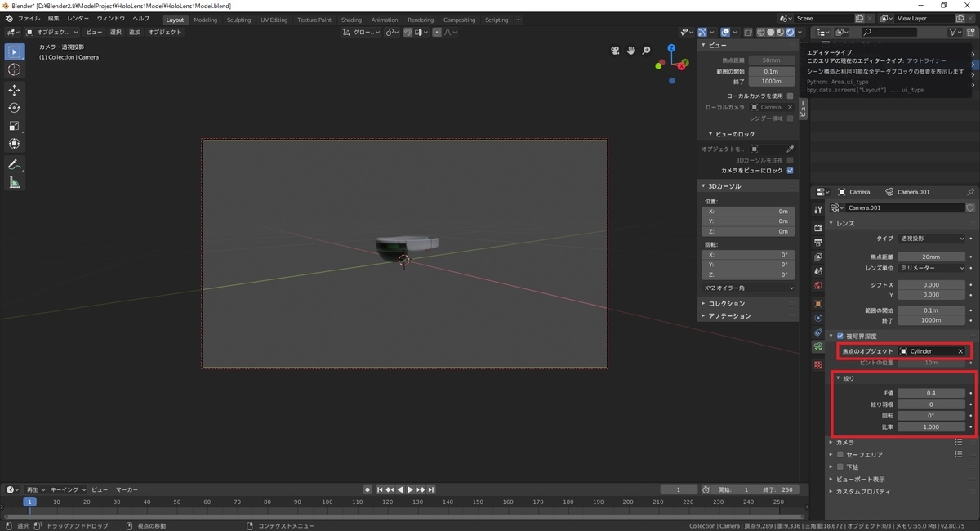Image resolution: width=980 pixels, height=531 pixels.
Task: Open the 追加 menu in viewport header
Action: 135,32
